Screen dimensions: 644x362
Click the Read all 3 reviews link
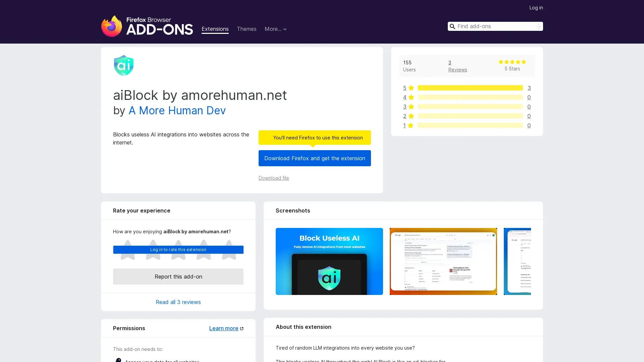178,302
